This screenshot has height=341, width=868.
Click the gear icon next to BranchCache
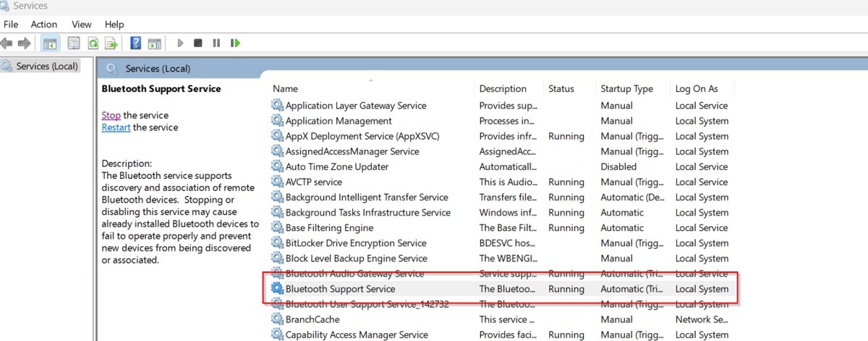click(277, 319)
